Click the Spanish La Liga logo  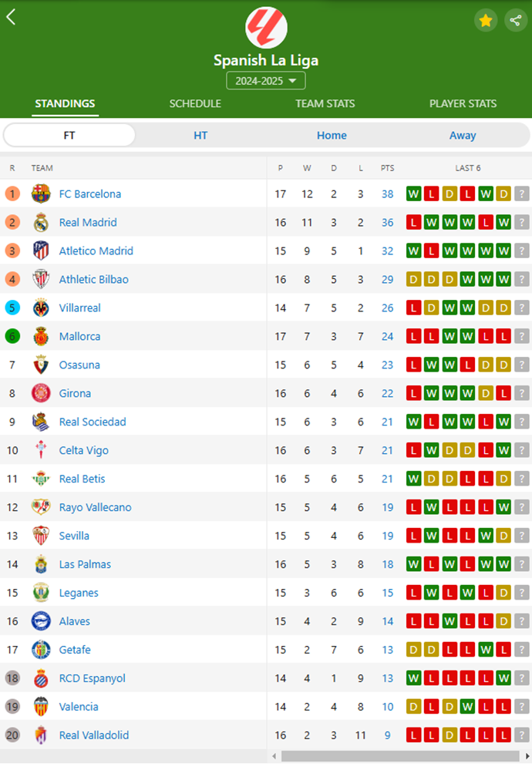coord(266,28)
